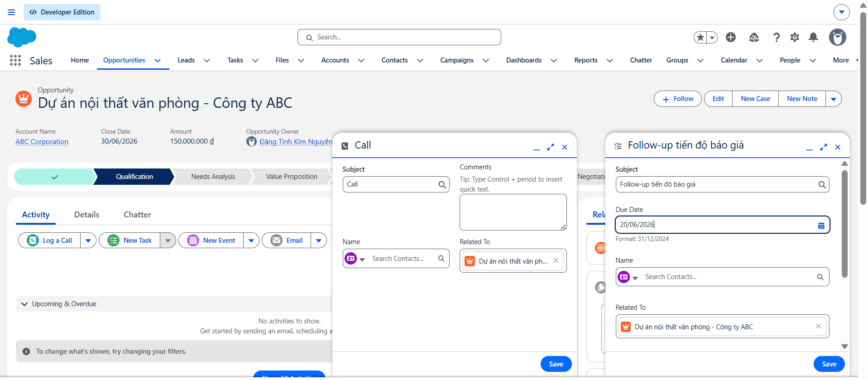Open the Trailhead guidance icon
Screen dimensions: 868x380
pyautogui.click(x=754, y=37)
